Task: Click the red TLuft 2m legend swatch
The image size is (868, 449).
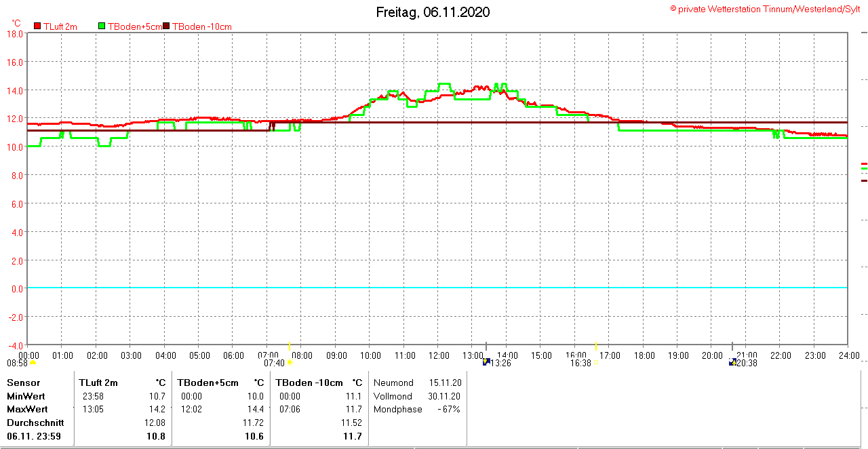Action: (x=38, y=26)
